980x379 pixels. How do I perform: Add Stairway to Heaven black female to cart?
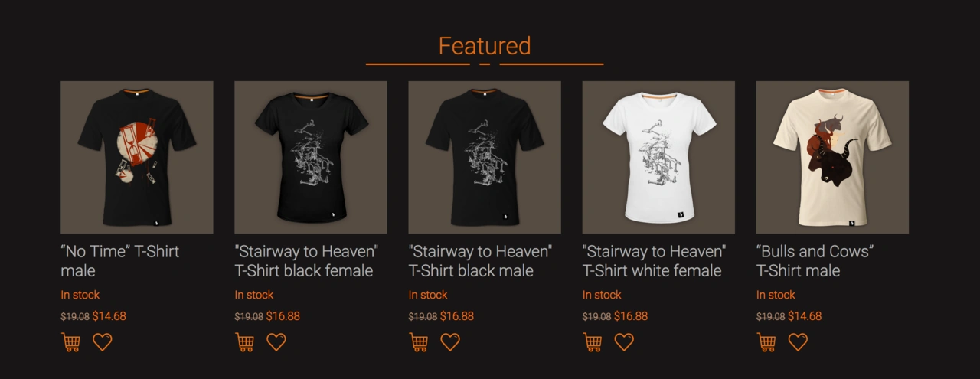(x=245, y=342)
